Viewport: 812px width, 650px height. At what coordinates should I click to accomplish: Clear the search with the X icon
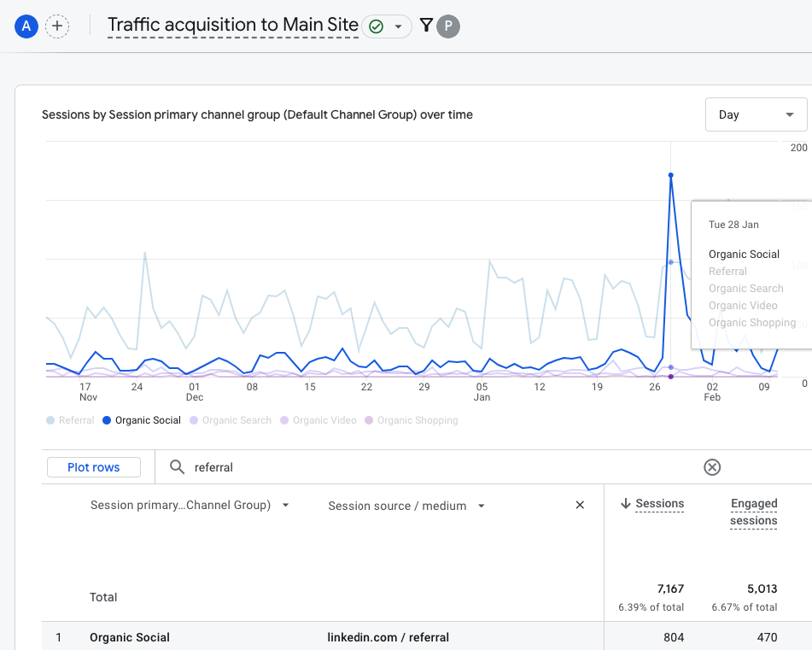tap(712, 467)
